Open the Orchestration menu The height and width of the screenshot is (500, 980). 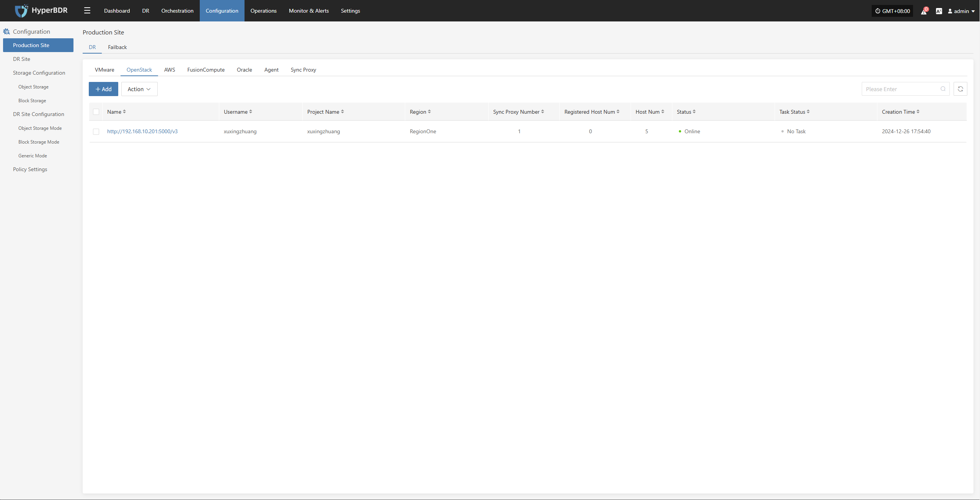(x=178, y=11)
